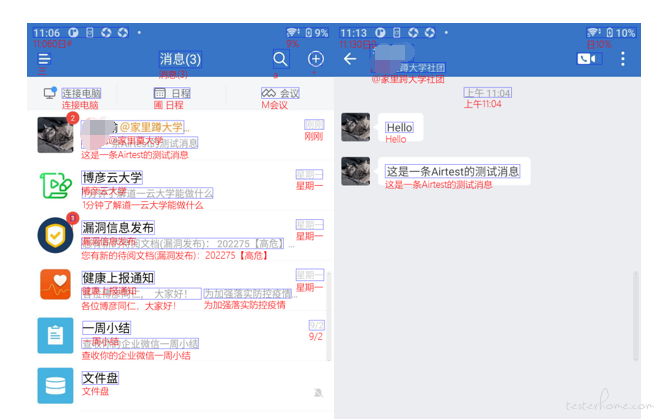This screenshot has height=419, width=655.
Task: Tap the 一周小结 clipboard icon
Action: [x=55, y=335]
